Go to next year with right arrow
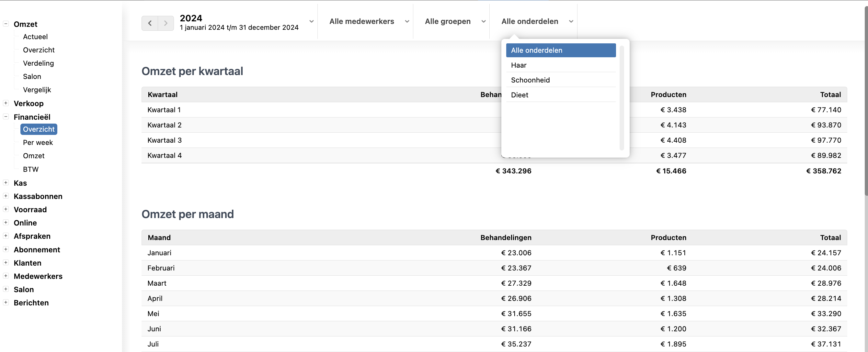Viewport: 868px width, 352px height. pyautogui.click(x=166, y=23)
